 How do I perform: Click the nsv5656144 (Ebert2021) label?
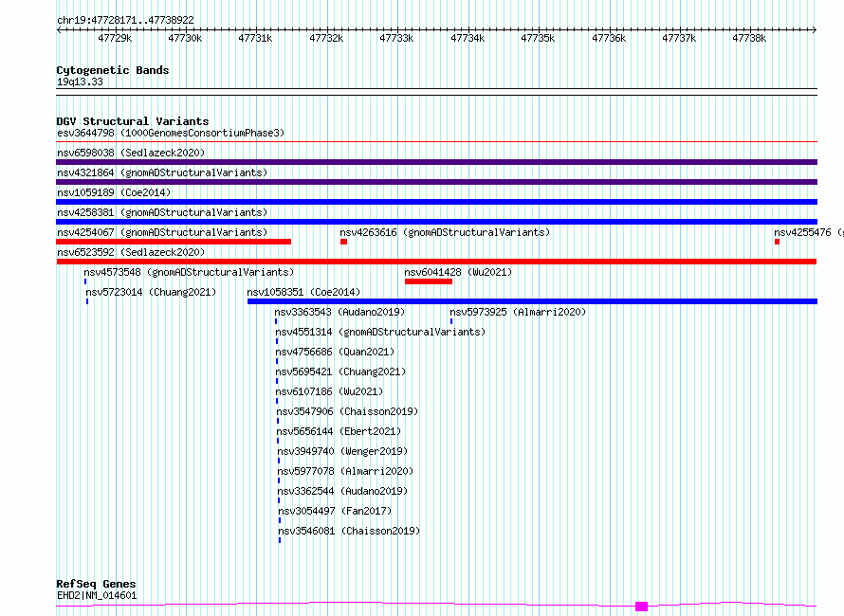339,431
